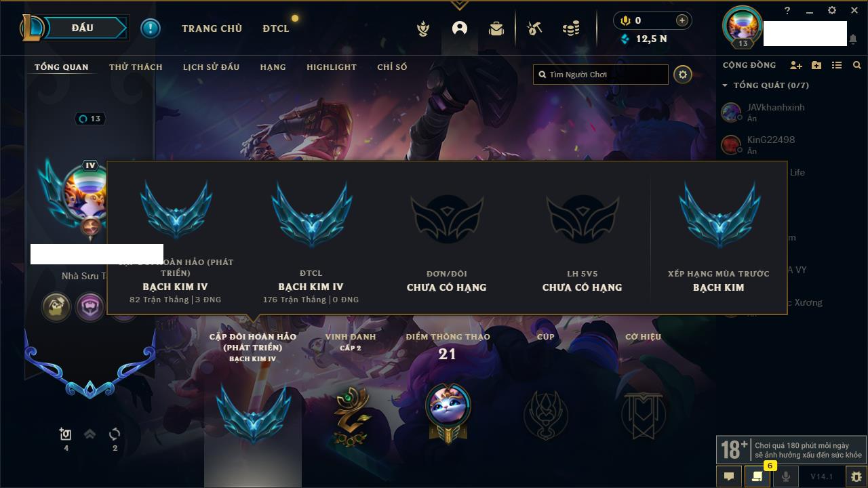Viewport: 868px width, 488px height.
Task: Open the missions panel with badge 6
Action: [x=757, y=476]
